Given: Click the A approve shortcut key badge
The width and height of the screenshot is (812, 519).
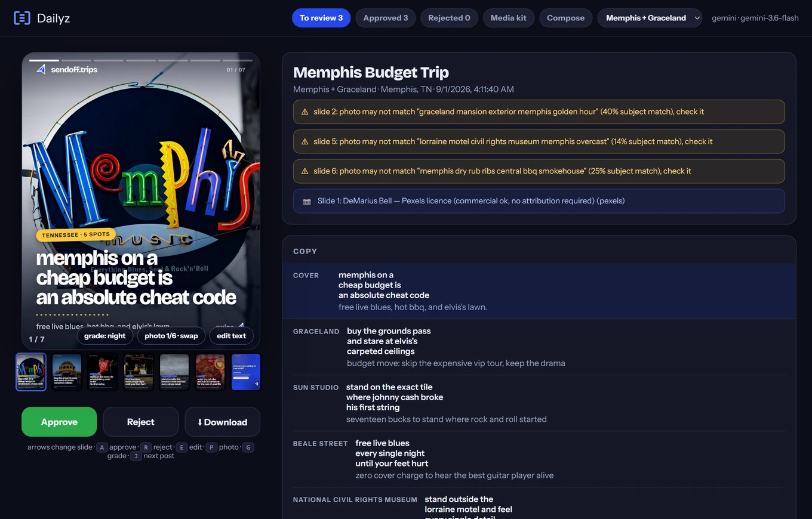Looking at the screenshot, I should pyautogui.click(x=101, y=447).
